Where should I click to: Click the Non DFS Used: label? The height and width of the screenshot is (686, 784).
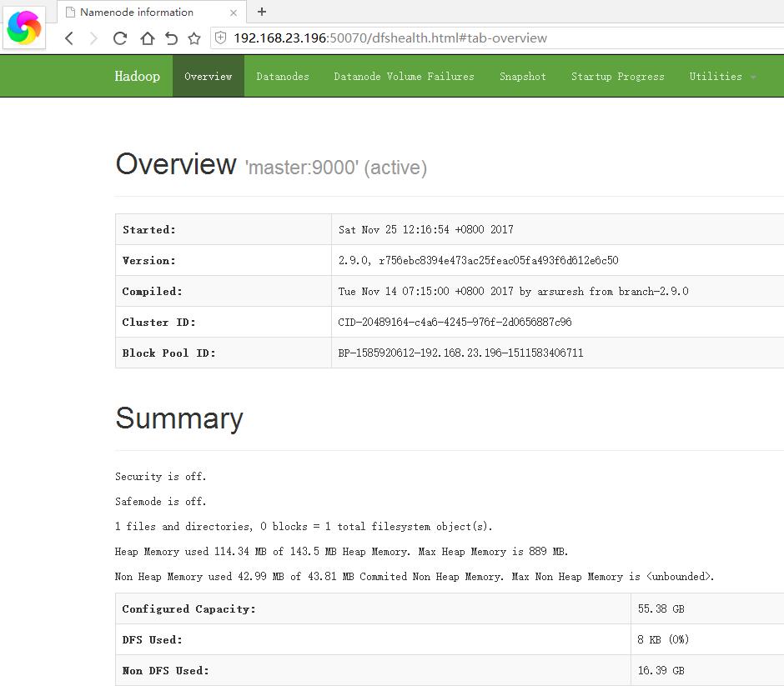(165, 670)
